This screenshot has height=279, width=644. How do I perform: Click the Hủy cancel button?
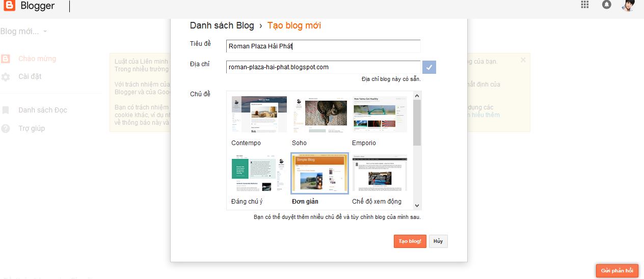pos(438,241)
